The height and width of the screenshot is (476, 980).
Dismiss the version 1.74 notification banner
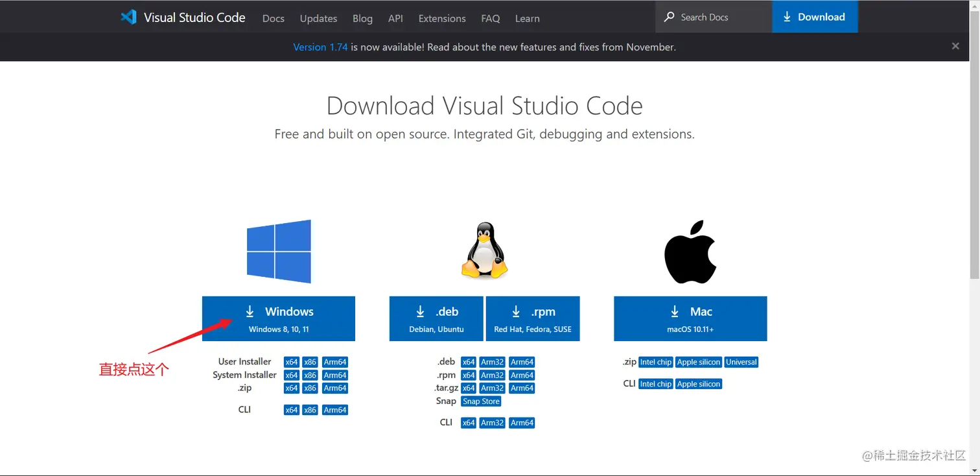955,46
